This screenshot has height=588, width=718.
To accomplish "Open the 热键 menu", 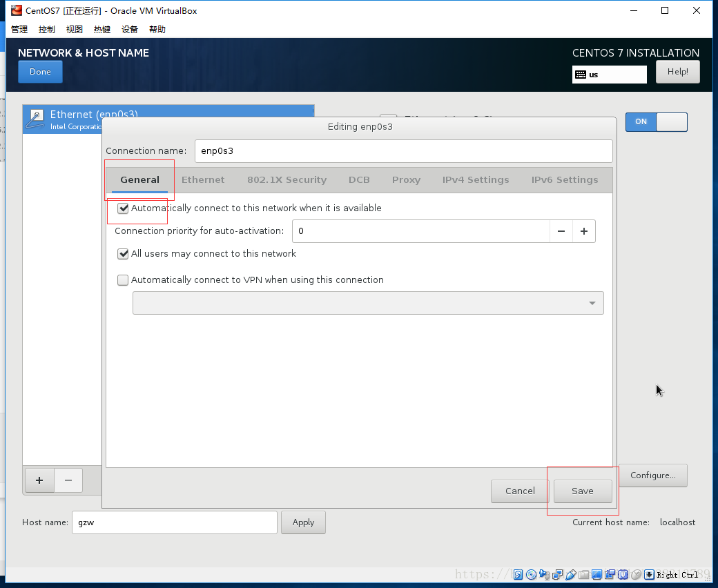I will 102,29.
